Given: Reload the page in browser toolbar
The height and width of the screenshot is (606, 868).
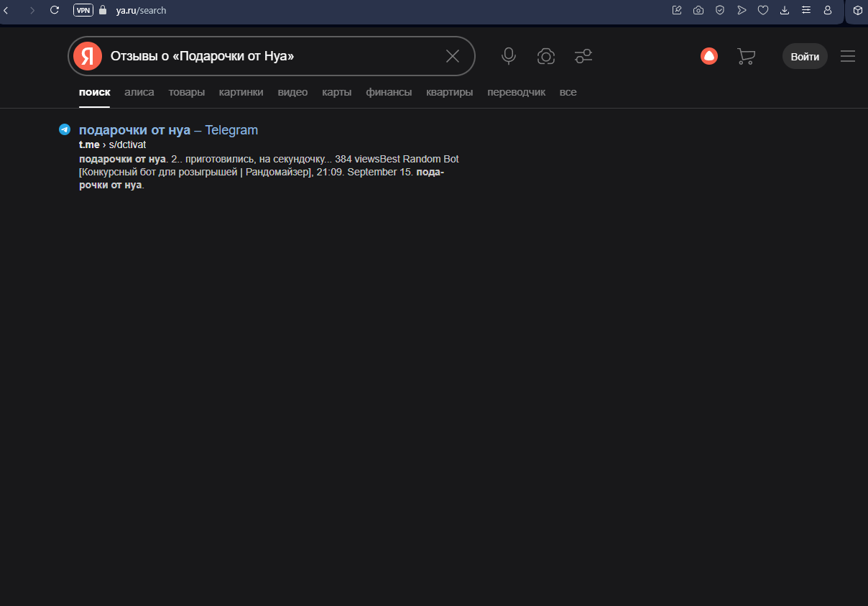Looking at the screenshot, I should (55, 10).
